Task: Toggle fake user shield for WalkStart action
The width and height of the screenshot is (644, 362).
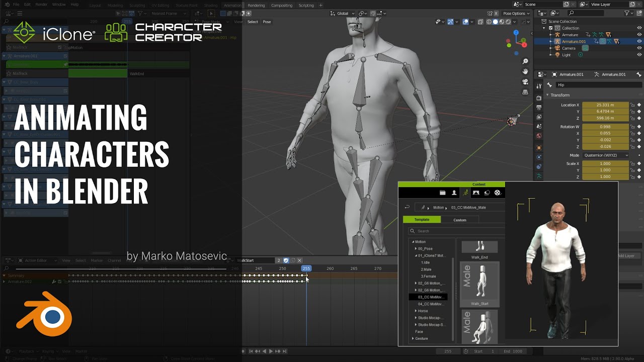Action: coord(286,260)
